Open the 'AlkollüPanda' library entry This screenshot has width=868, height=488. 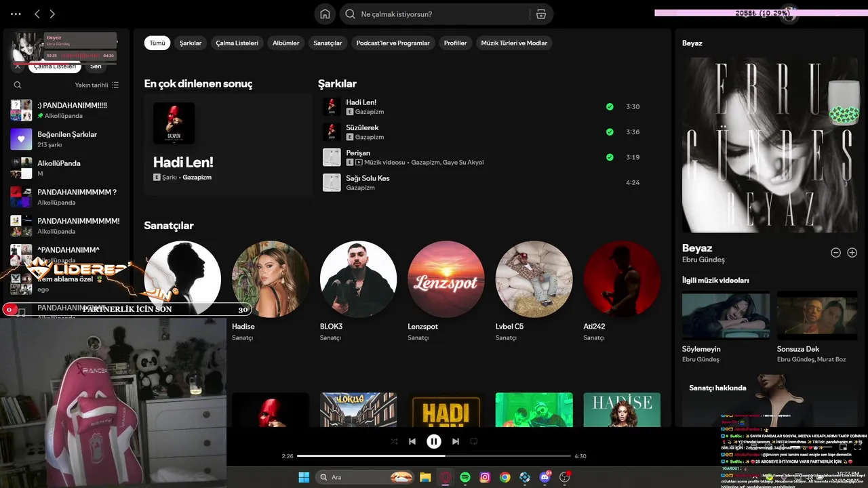pos(66,168)
